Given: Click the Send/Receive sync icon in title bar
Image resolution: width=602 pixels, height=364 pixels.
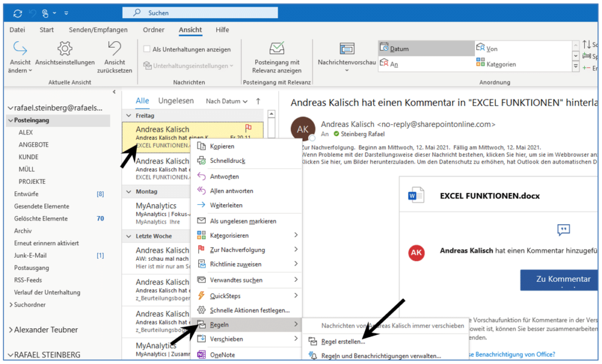Looking at the screenshot, I should (x=18, y=14).
